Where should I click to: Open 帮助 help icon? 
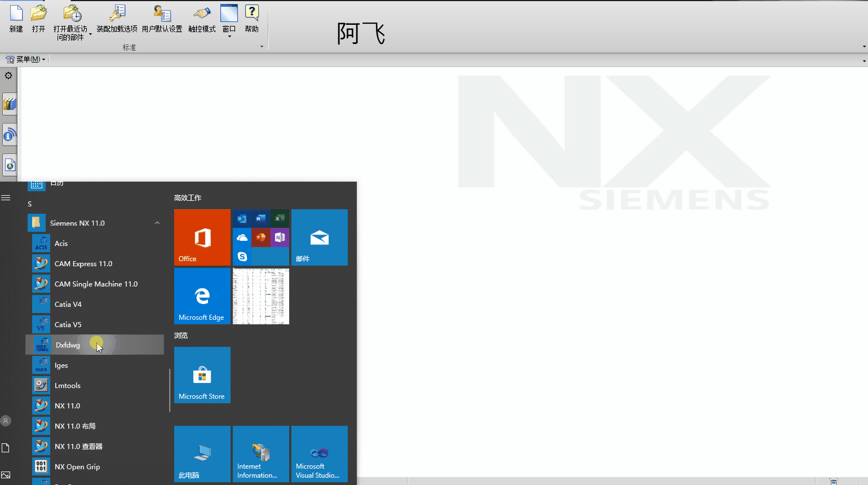[251, 14]
